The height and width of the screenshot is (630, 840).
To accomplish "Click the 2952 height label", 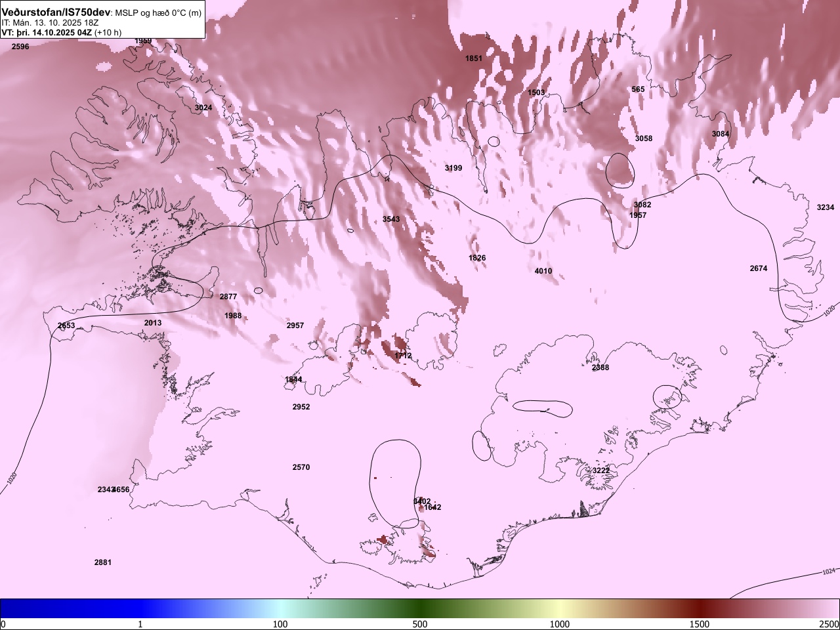I will [301, 407].
